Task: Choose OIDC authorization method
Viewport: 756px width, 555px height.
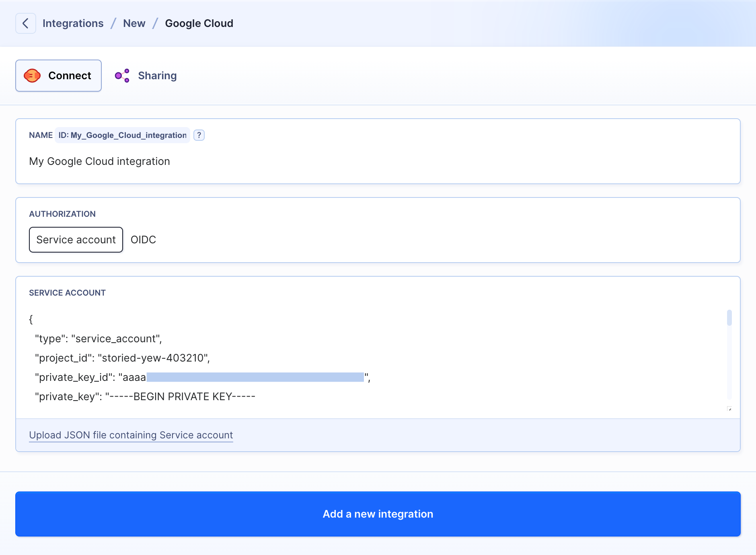Action: [143, 240]
